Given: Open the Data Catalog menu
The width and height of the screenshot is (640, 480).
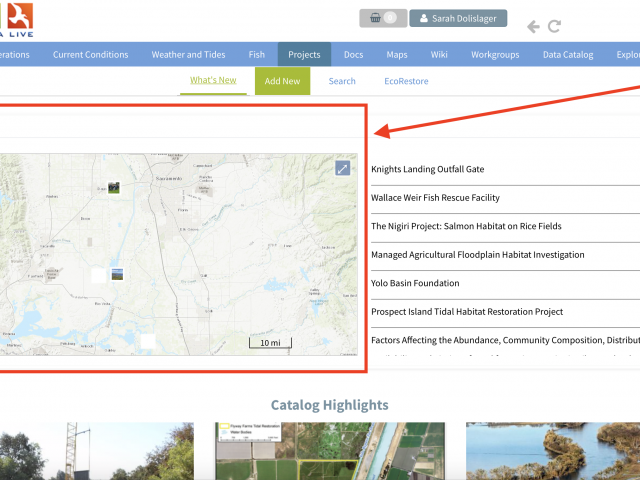Looking at the screenshot, I should 568,54.
